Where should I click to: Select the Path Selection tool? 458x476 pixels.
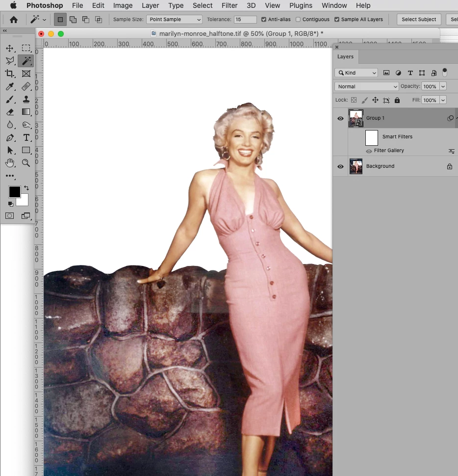pos(10,150)
